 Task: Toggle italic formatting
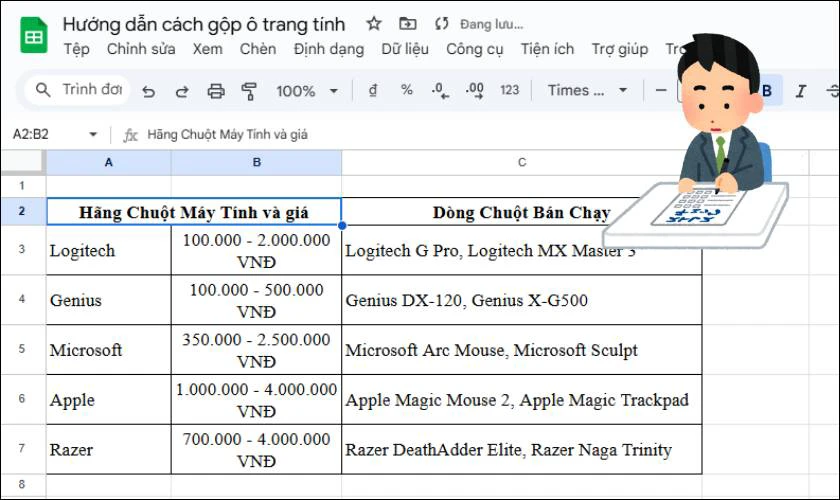801,91
